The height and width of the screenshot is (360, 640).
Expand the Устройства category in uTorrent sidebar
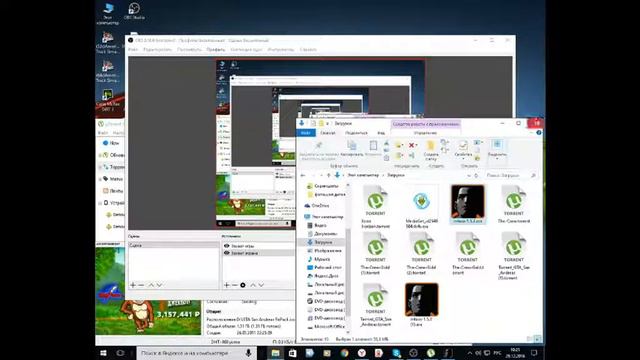[x=100, y=203]
